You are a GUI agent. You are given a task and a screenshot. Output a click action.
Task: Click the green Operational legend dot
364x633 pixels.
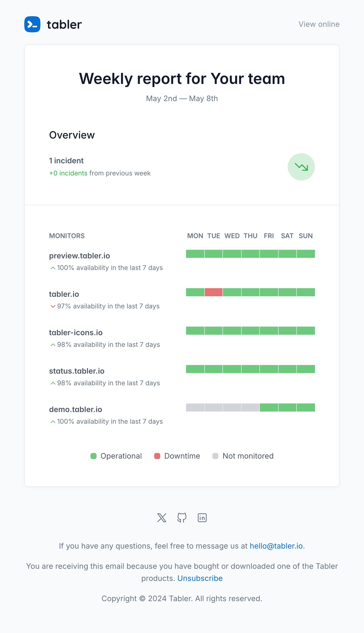click(x=94, y=456)
